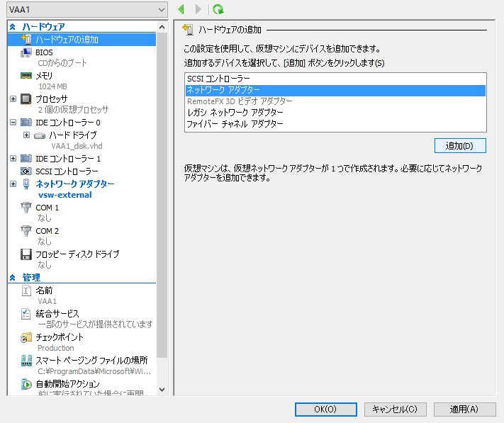Click the 1024 MB memory value
This screenshot has height=423, width=504.
[x=52, y=86]
